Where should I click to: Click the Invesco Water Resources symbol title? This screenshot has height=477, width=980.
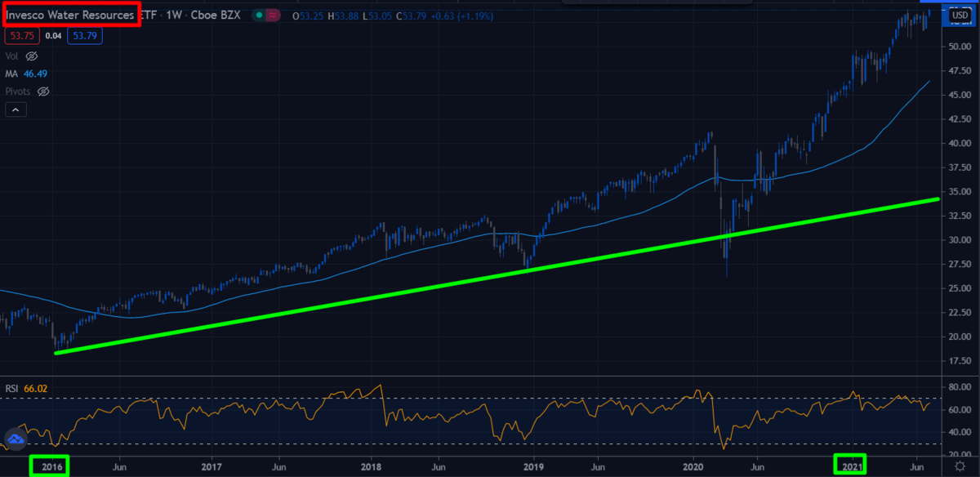pos(69,15)
